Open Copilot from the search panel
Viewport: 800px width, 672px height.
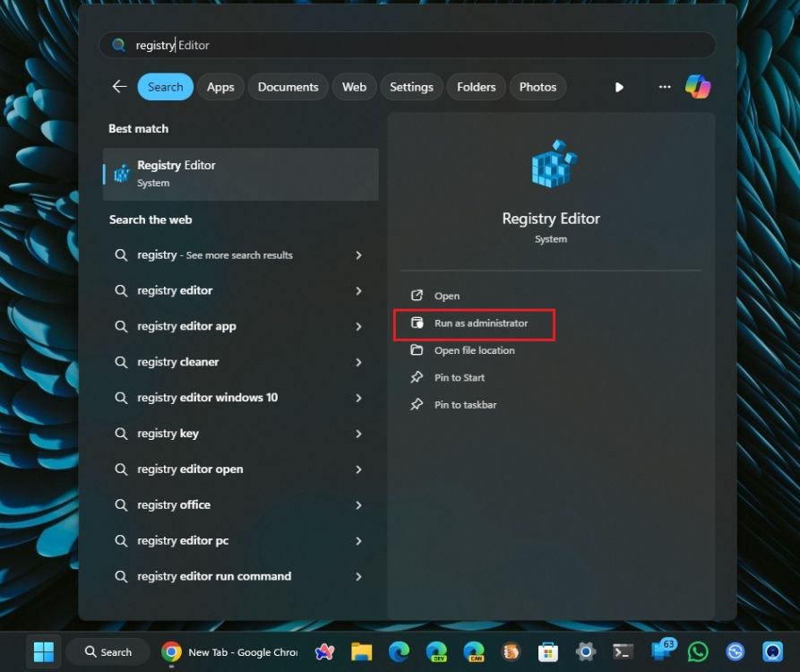pos(698,86)
